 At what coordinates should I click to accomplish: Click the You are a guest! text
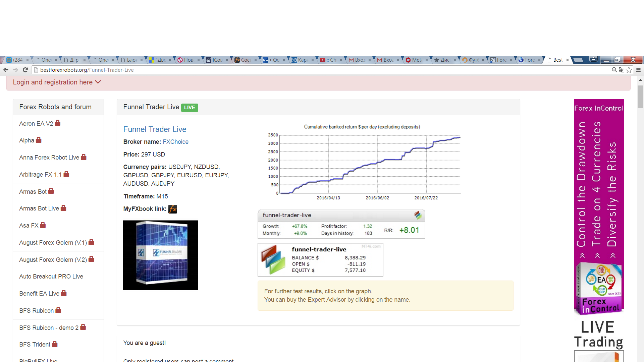[x=144, y=343]
